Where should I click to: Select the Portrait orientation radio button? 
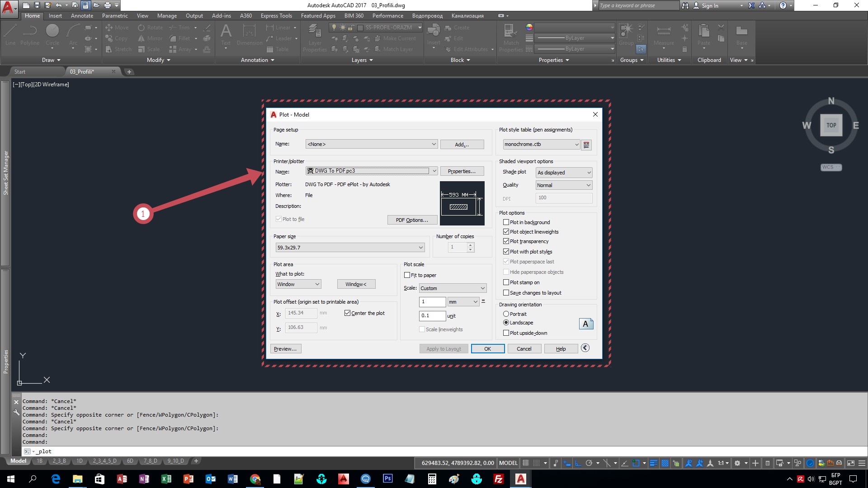pyautogui.click(x=506, y=314)
